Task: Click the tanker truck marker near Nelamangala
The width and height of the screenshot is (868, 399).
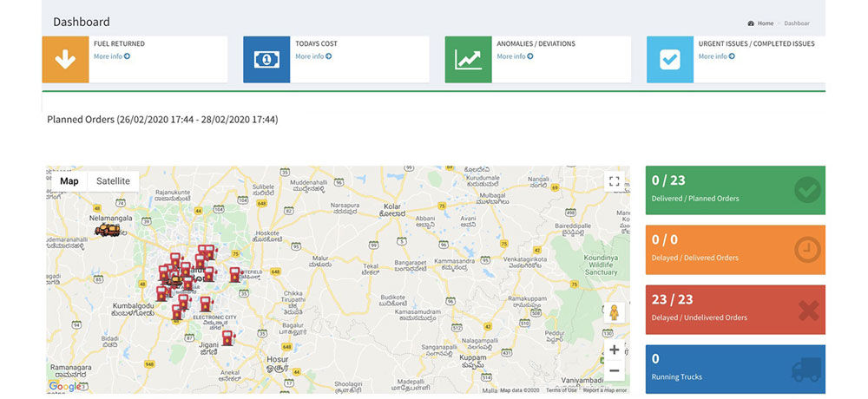Action: 108,229
